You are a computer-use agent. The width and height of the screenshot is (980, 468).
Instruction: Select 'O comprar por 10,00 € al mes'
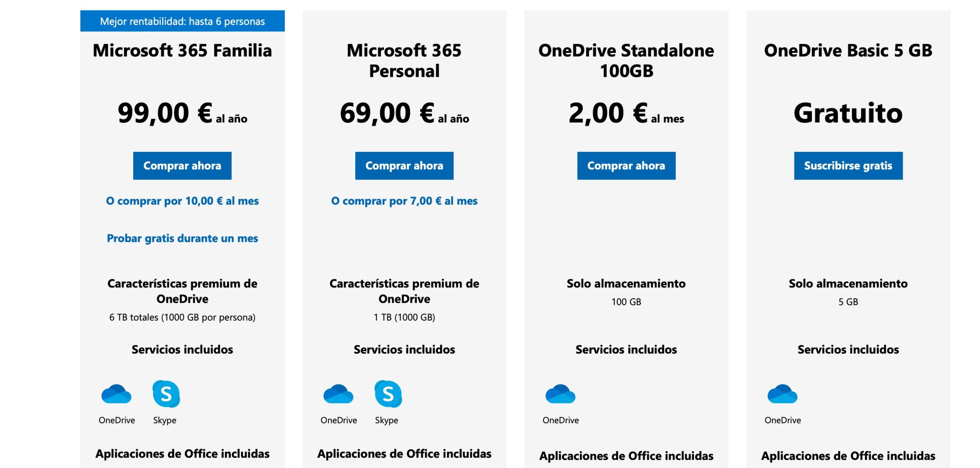pyautogui.click(x=183, y=201)
